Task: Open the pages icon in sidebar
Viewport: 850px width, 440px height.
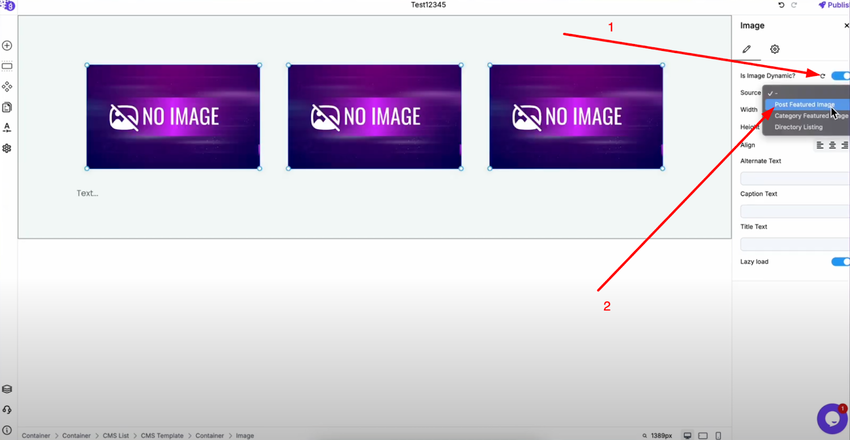Action: (7, 107)
